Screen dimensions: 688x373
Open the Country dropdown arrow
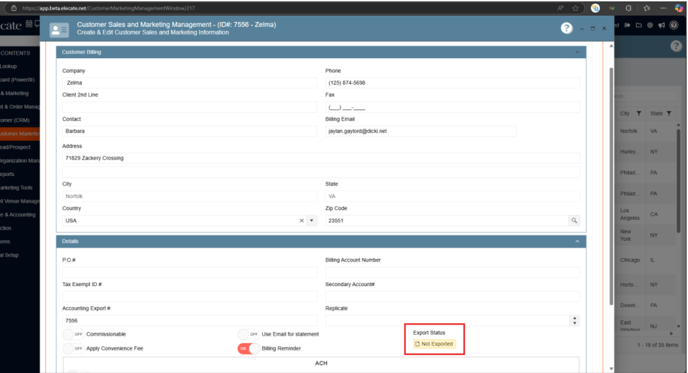pos(312,220)
